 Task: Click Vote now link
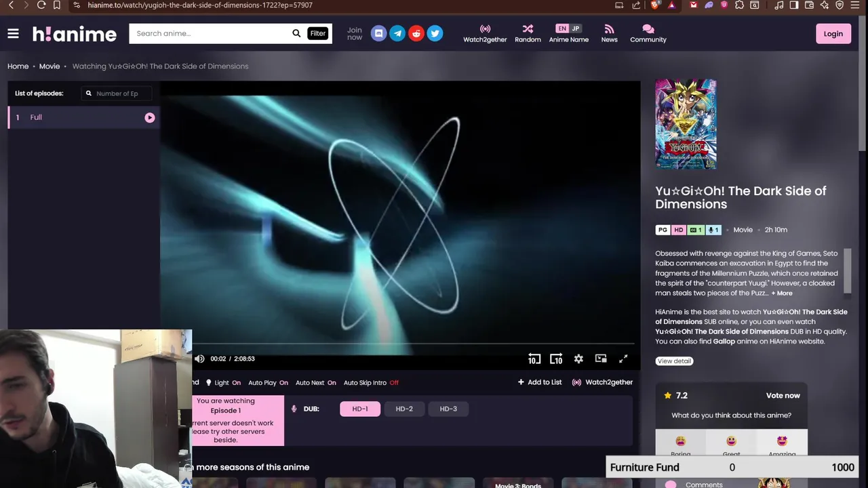(x=783, y=395)
